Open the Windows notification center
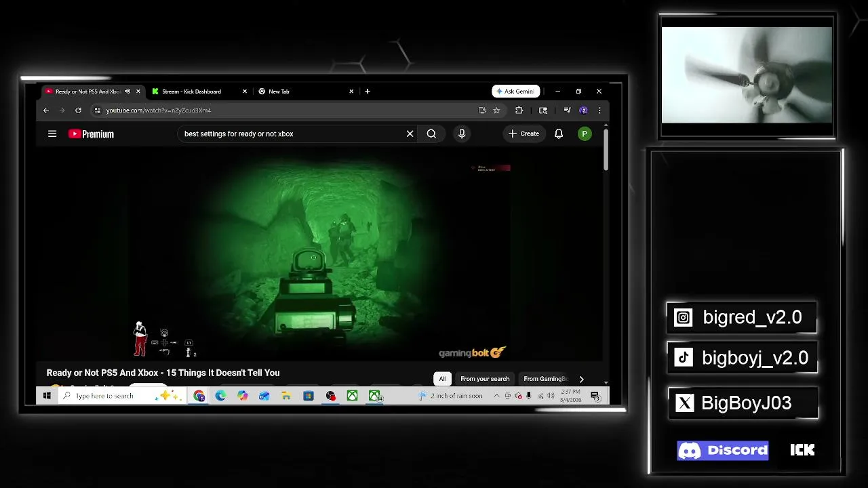 tap(595, 396)
